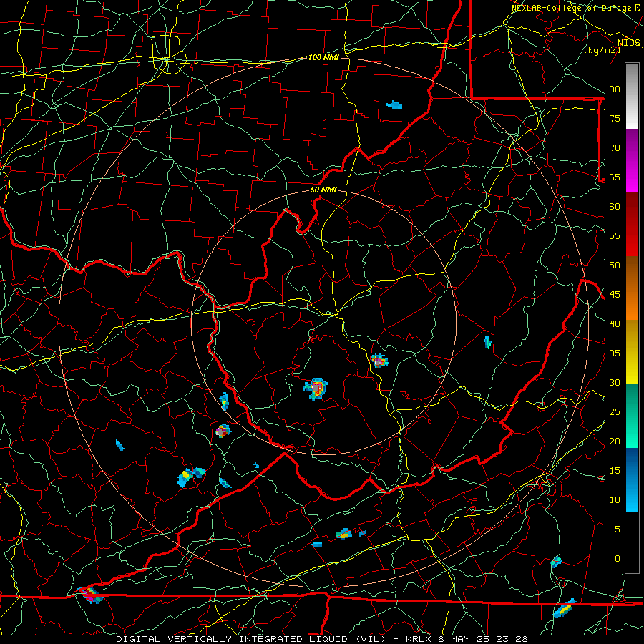Click the 30 value on the VIL scale
The image size is (644, 644).
[615, 382]
